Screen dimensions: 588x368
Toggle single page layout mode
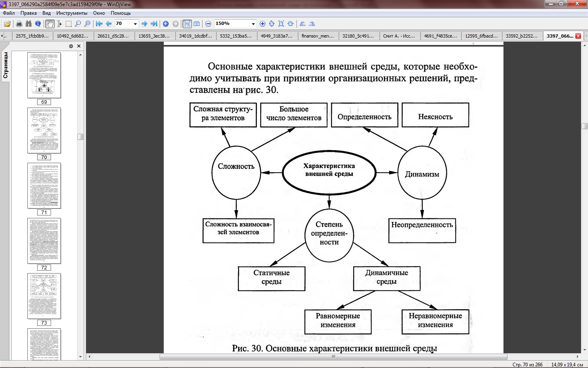[187, 24]
